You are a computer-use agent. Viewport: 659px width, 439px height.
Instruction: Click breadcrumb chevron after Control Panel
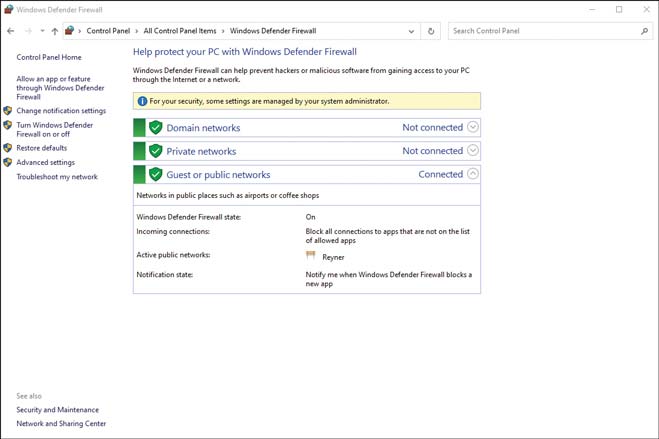coord(137,31)
